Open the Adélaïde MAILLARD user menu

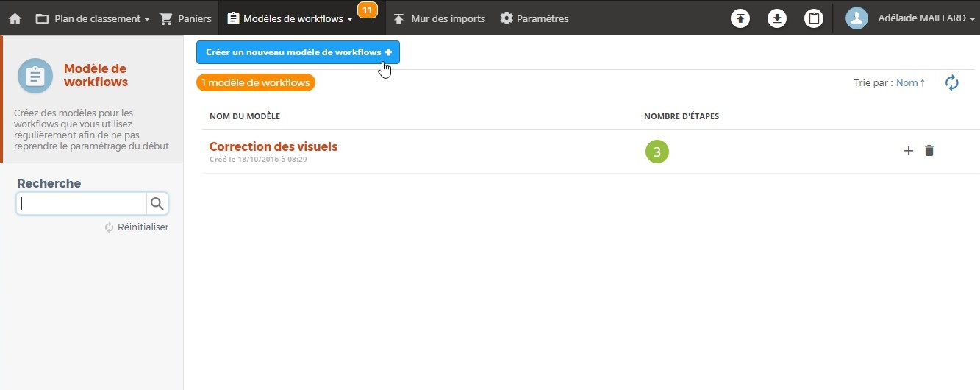point(926,18)
